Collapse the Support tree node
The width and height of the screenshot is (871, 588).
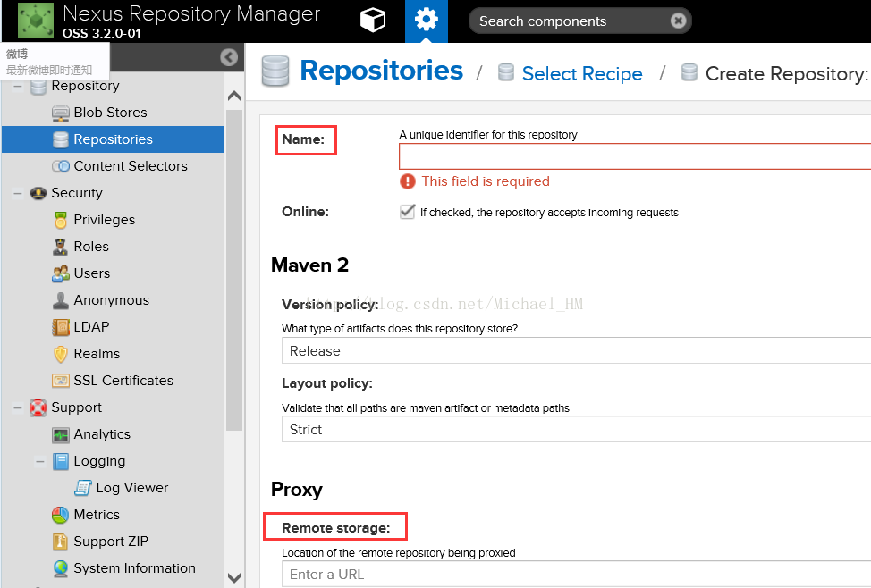[x=18, y=407]
